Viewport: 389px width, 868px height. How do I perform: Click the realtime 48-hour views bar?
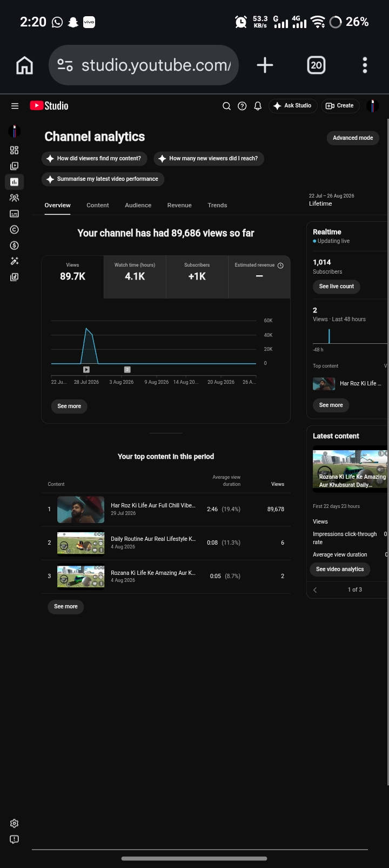(329, 336)
